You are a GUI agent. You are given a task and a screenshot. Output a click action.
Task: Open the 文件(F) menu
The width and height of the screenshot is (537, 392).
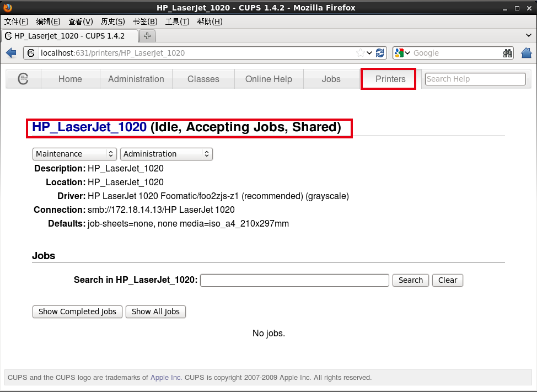click(16, 22)
